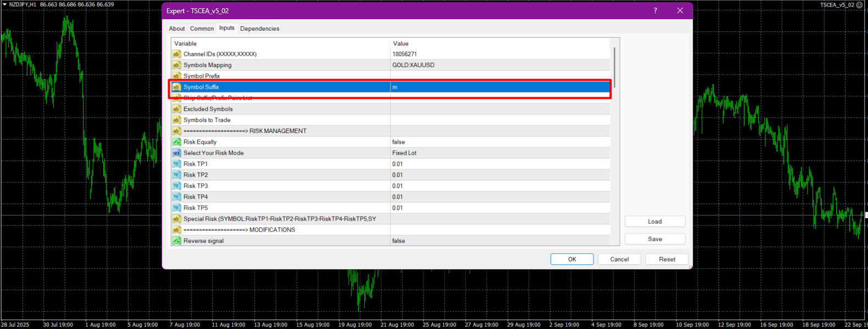Screen dimensions: 868x329
Task: Reset the inputs with Reset button
Action: pyautogui.click(x=667, y=259)
